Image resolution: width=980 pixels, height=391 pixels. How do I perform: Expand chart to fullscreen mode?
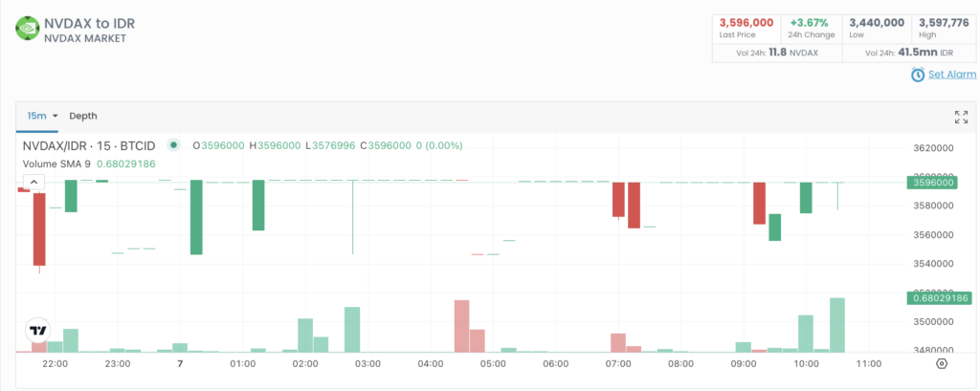(961, 117)
